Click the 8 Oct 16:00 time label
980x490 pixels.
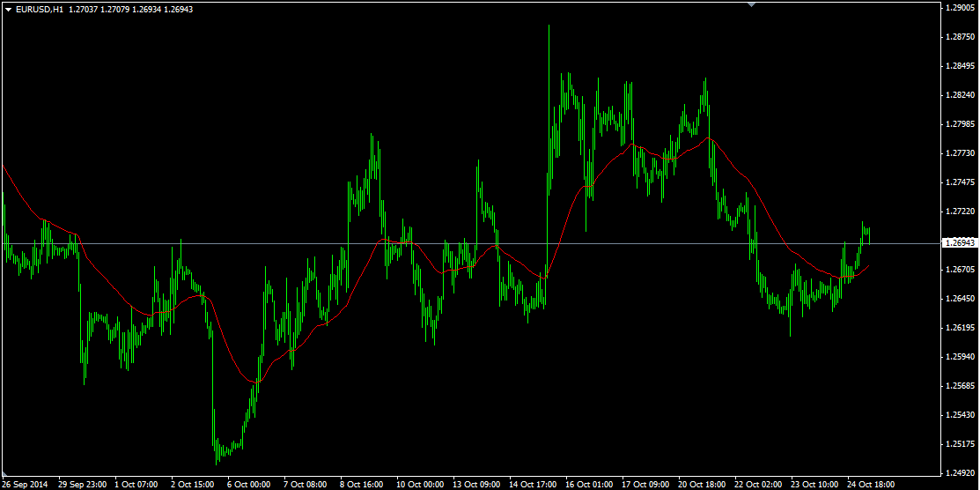click(x=361, y=485)
